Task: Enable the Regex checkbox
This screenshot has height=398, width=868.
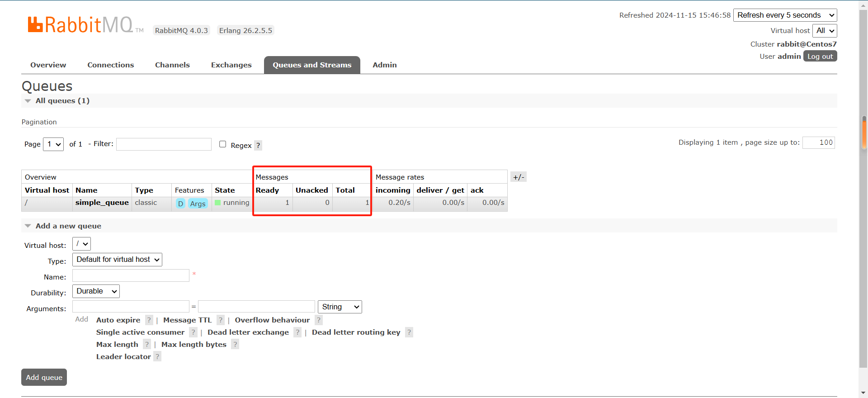Action: (x=222, y=144)
